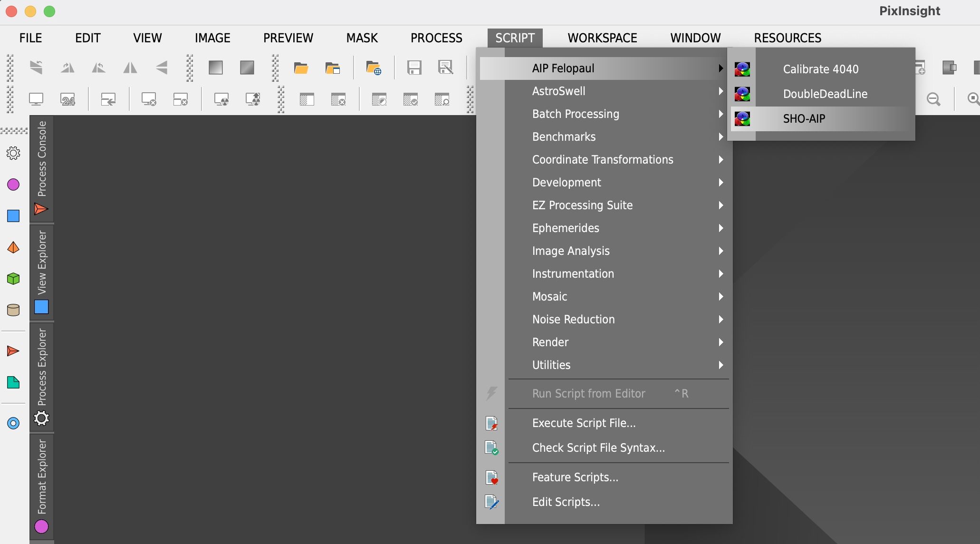Expand the Development submenu
This screenshot has height=544, width=980.
click(x=604, y=182)
